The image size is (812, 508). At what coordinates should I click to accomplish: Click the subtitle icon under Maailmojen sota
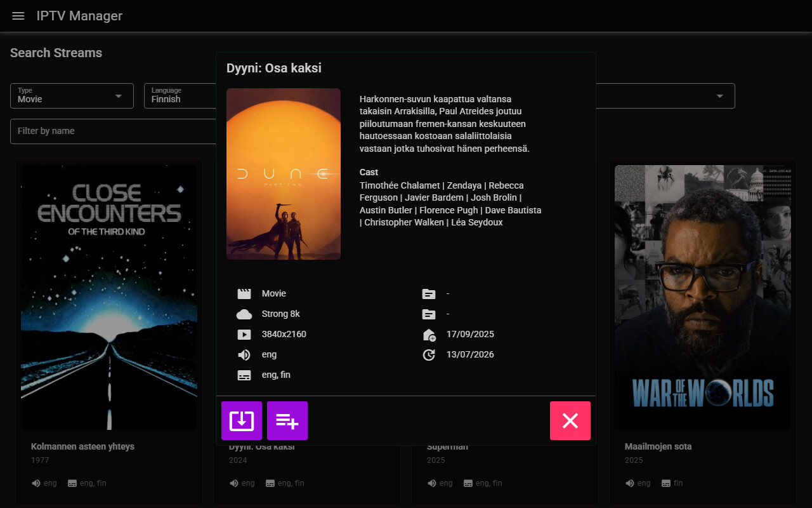coord(666,483)
